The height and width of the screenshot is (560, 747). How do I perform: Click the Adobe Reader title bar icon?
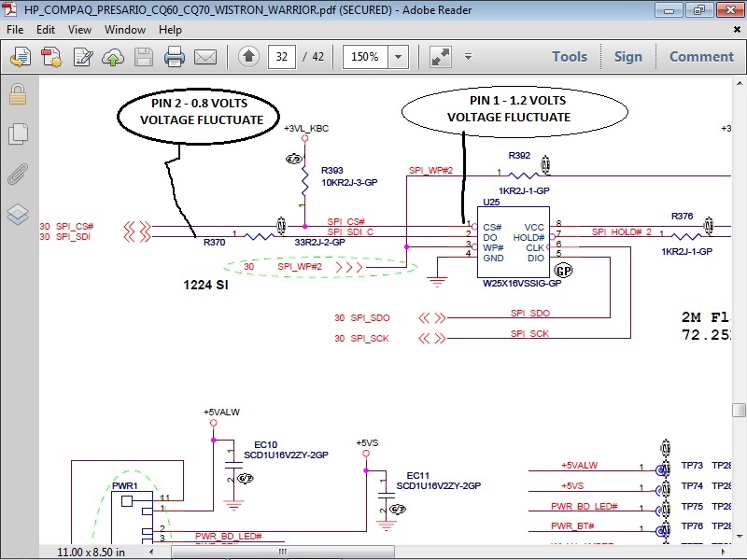pos(10,9)
